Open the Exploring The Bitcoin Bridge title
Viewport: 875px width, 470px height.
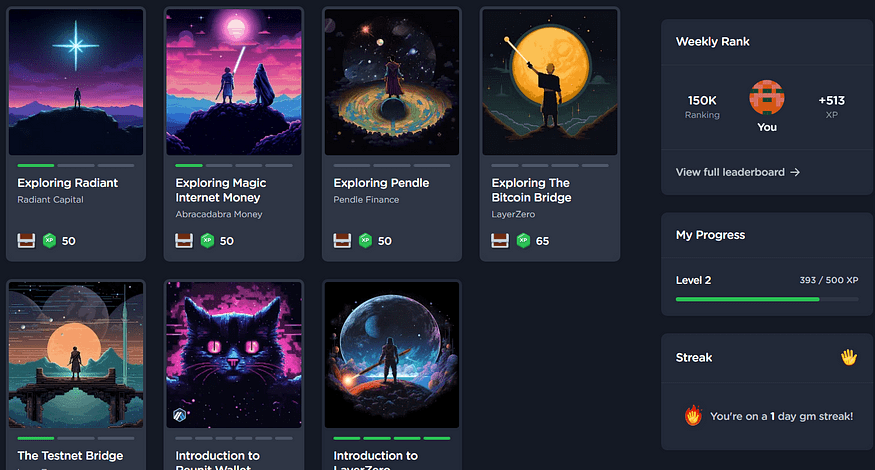point(531,190)
